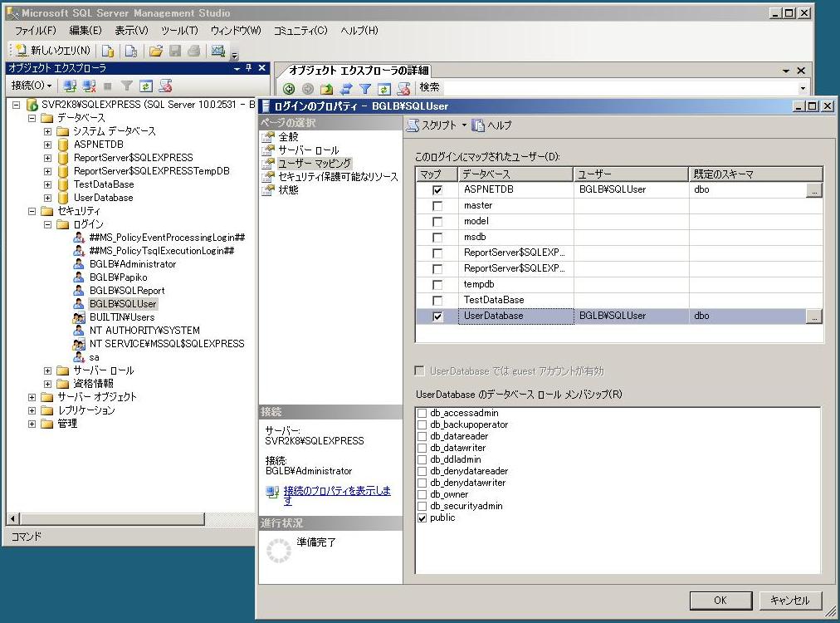
Task: Select the sa login in tree
Action: coord(95,358)
